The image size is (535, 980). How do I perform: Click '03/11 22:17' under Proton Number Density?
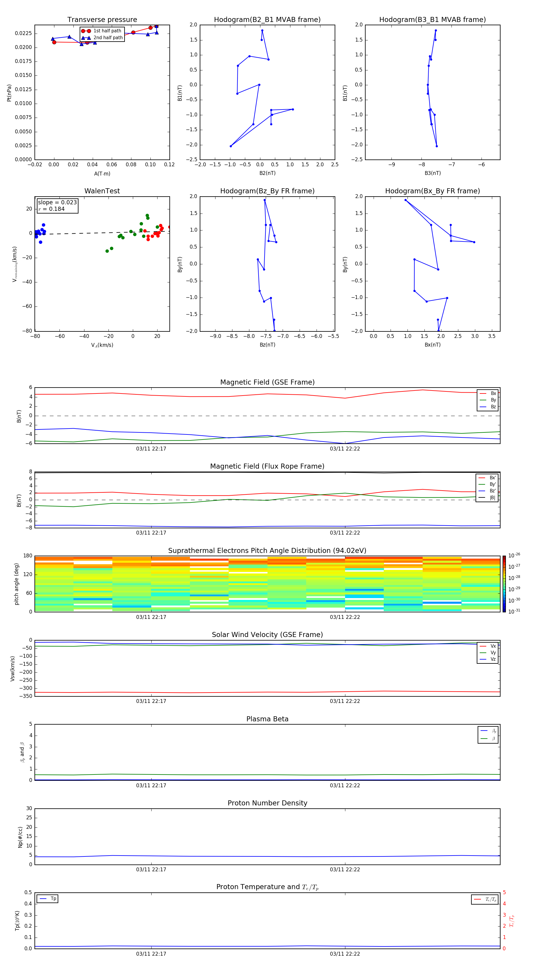[151, 870]
